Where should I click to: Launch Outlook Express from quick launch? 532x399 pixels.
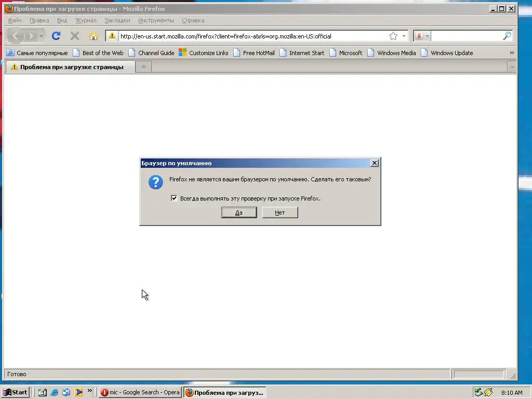coord(66,392)
